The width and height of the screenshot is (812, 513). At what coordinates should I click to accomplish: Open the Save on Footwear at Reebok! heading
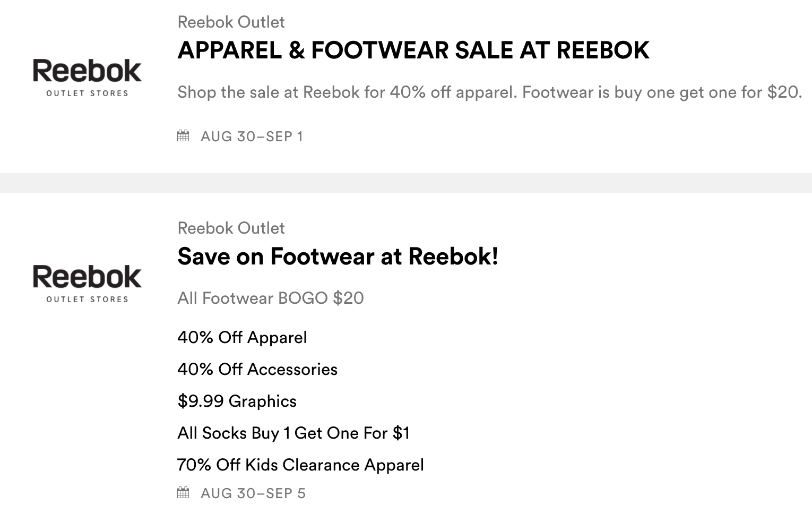click(338, 256)
